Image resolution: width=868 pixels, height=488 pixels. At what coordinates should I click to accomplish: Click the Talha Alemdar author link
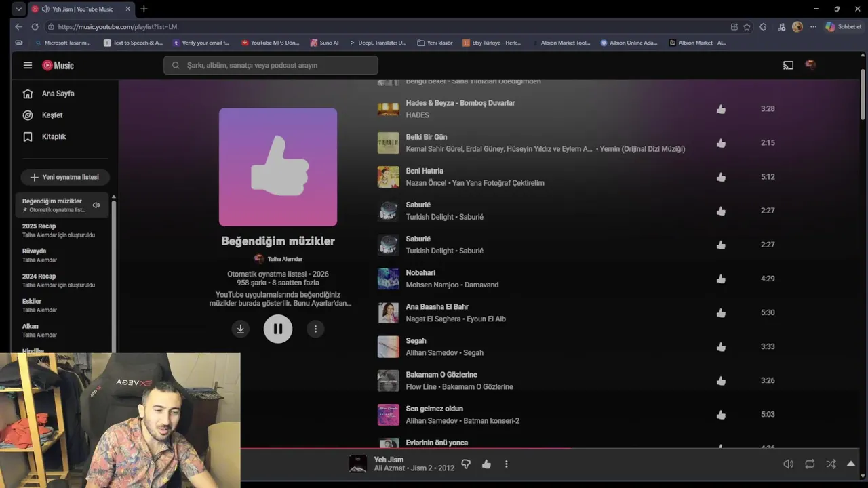click(x=285, y=259)
